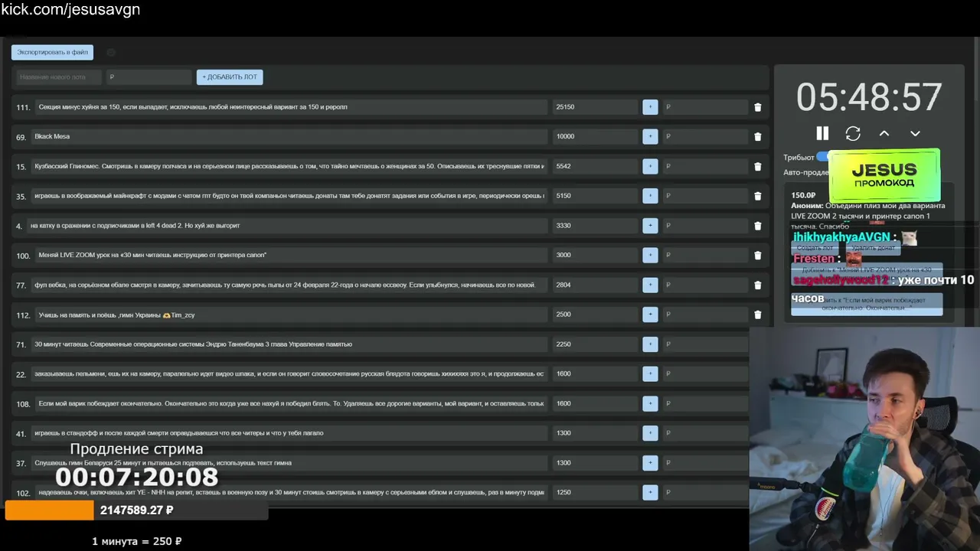This screenshot has height=551, width=980.
Task: Edit the lot 111 name field
Action: 291,107
